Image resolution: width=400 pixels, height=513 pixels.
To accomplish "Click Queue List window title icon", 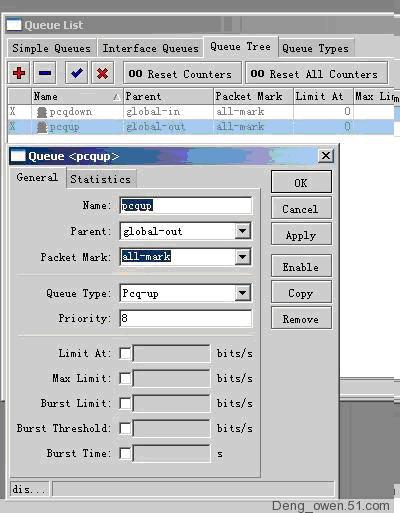I will [x=14, y=25].
